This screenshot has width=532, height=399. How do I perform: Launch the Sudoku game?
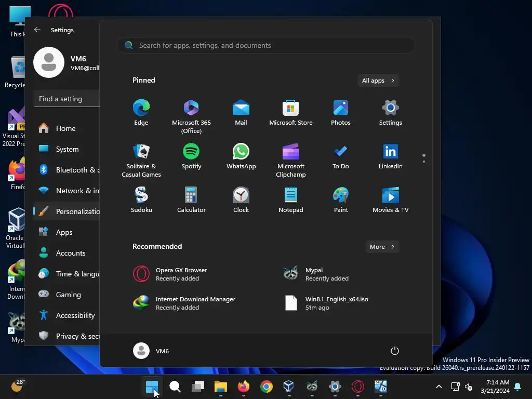pyautogui.click(x=141, y=200)
